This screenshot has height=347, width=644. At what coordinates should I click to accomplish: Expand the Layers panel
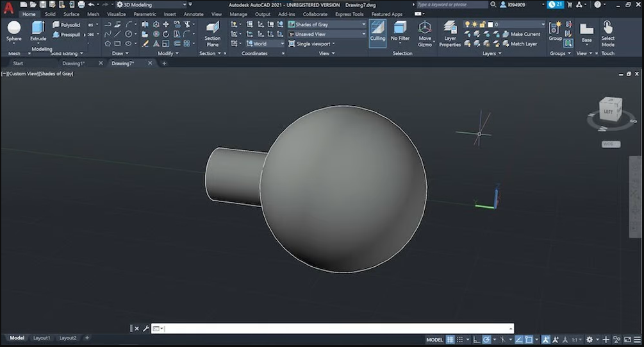click(x=491, y=53)
